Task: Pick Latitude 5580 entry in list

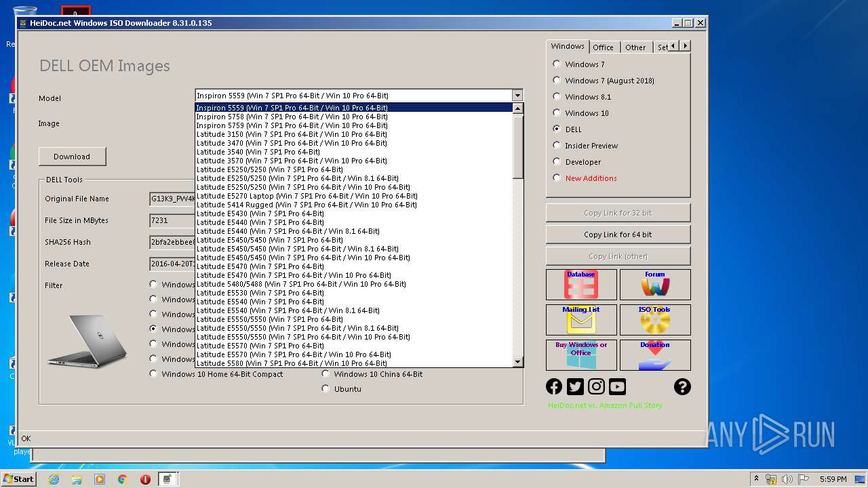Action: (353, 363)
